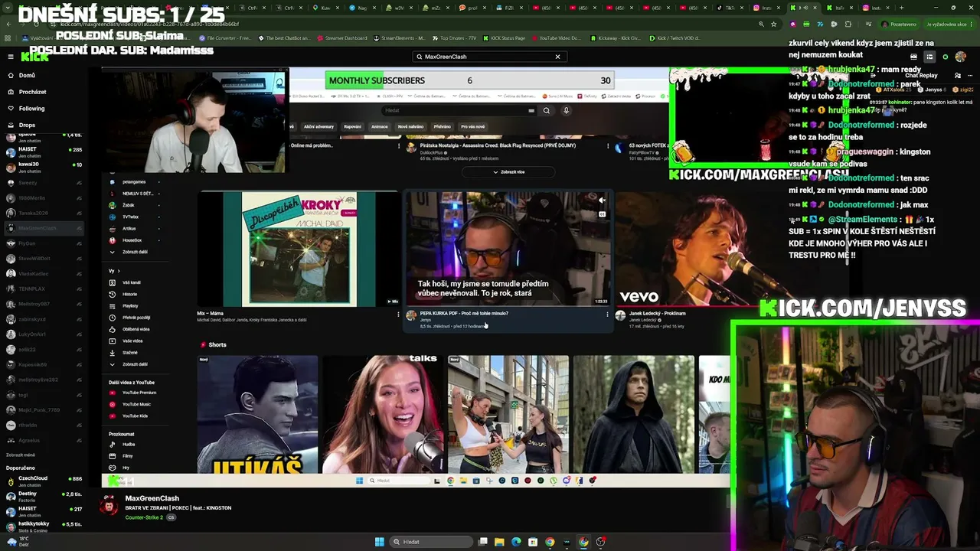This screenshot has width=980, height=551.
Task: Select SteveWillDoIt offline channel
Action: pyautogui.click(x=44, y=259)
